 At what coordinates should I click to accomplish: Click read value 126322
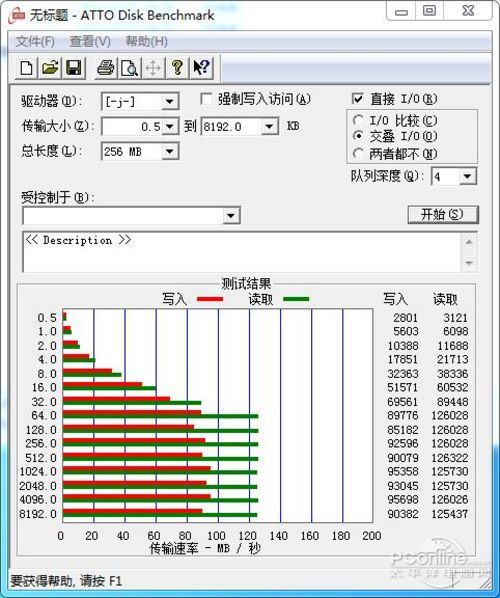pyautogui.click(x=450, y=458)
